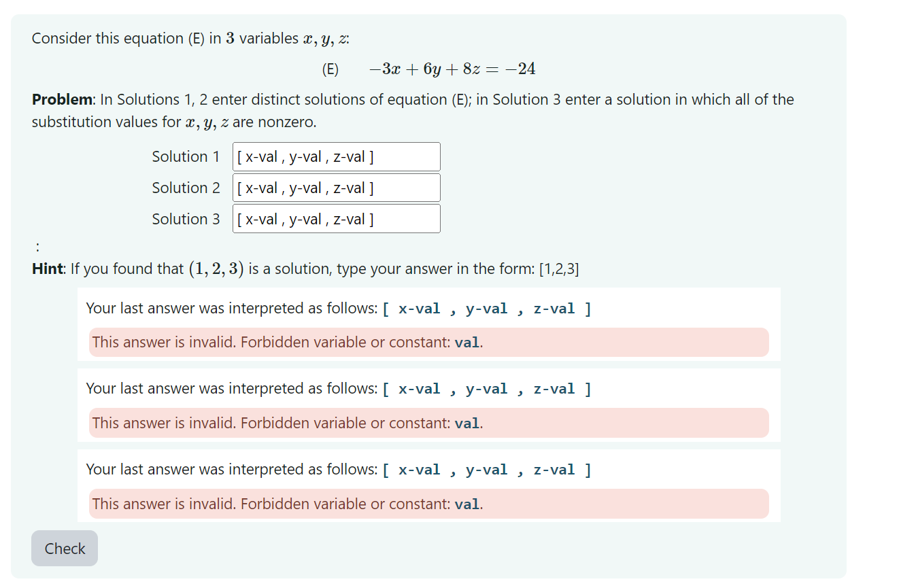Click the Solution 2 input field

(336, 188)
